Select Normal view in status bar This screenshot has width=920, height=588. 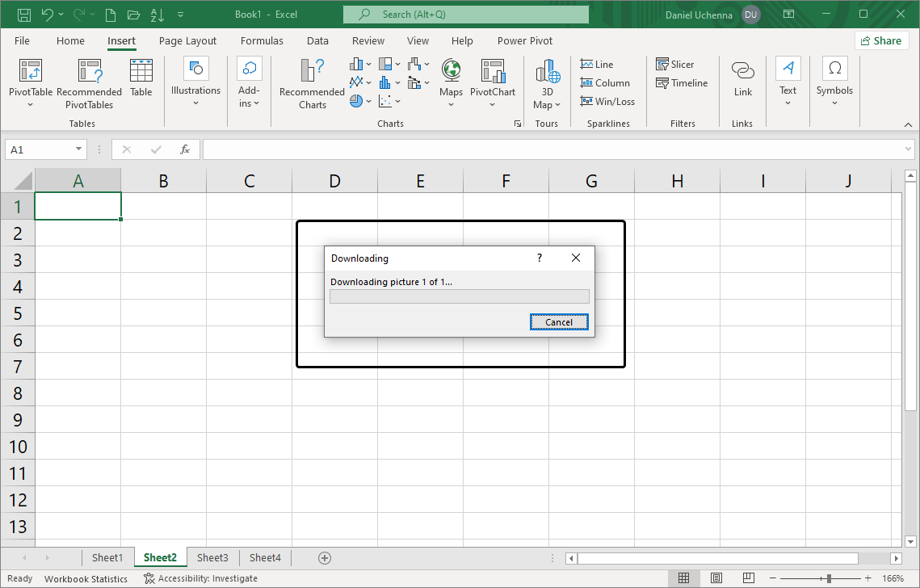(x=683, y=578)
